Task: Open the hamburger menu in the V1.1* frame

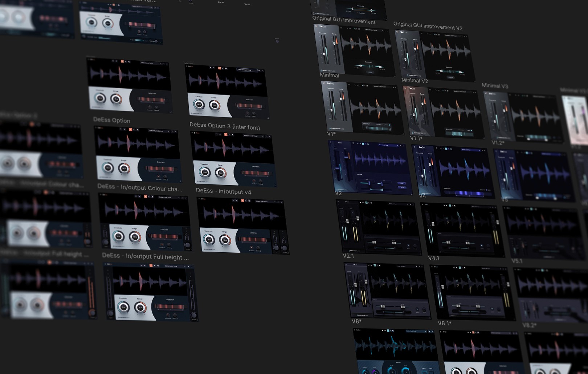Action: tap(437, 148)
